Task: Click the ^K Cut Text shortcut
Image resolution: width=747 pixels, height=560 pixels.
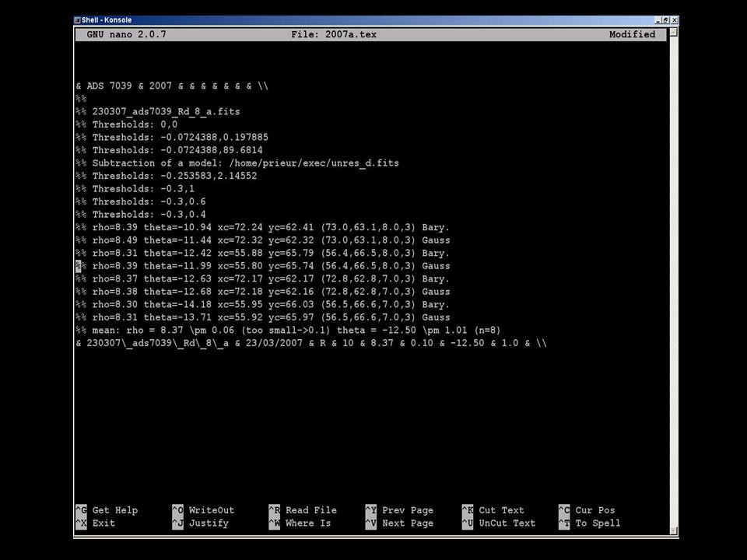Action: pyautogui.click(x=493, y=510)
